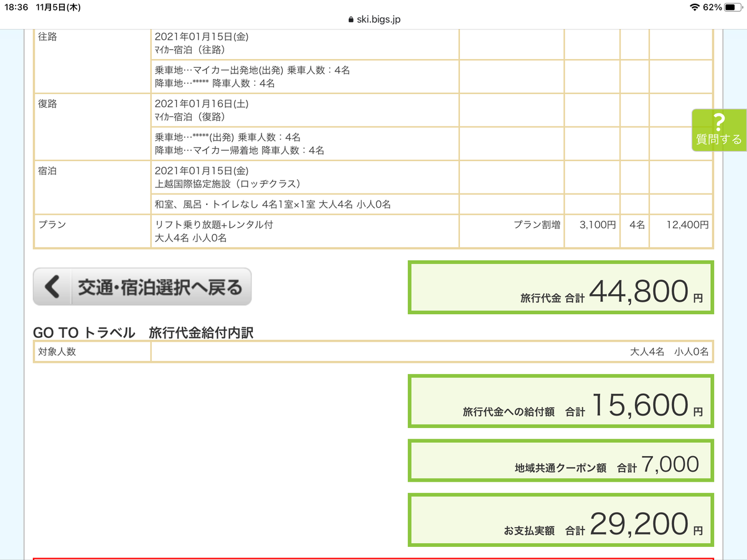Tap the 旅行代金 合計 44,800円 box
This screenshot has height=560, width=747.
[x=560, y=287]
